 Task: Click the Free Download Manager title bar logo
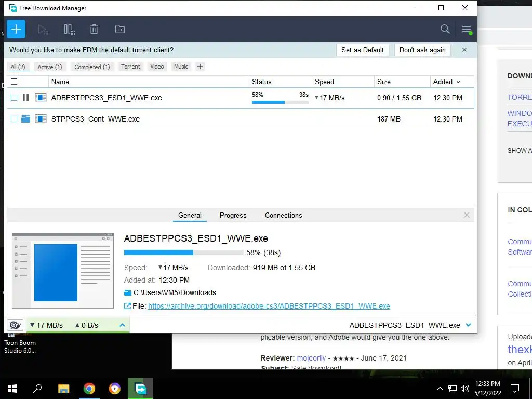pyautogui.click(x=12, y=8)
